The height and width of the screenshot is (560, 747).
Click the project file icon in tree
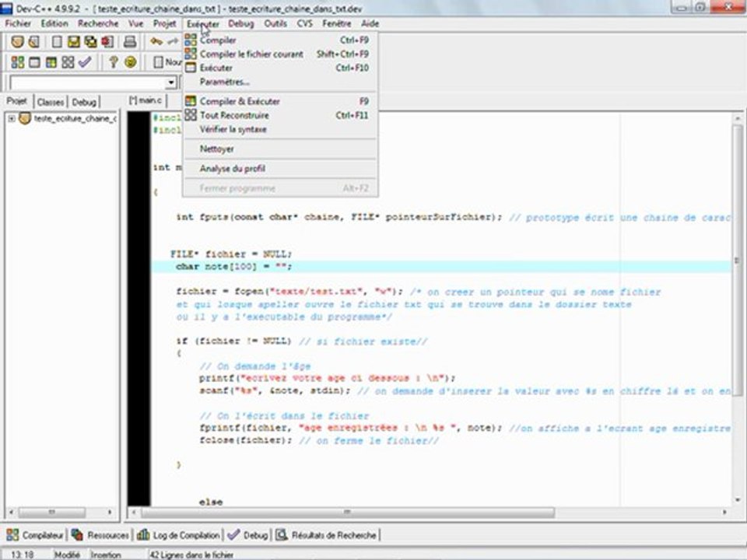pos(25,118)
